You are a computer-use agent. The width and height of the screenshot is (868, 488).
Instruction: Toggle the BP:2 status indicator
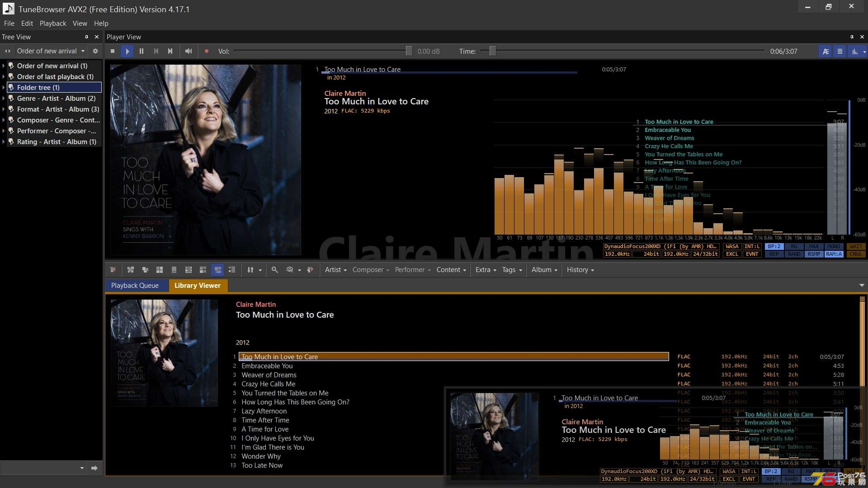coord(774,246)
